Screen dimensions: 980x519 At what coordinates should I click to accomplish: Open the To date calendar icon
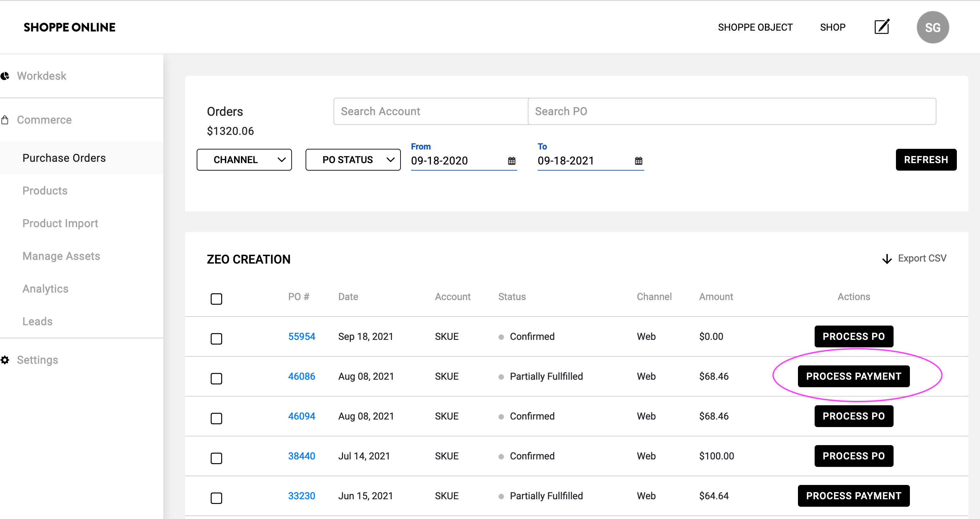point(638,161)
